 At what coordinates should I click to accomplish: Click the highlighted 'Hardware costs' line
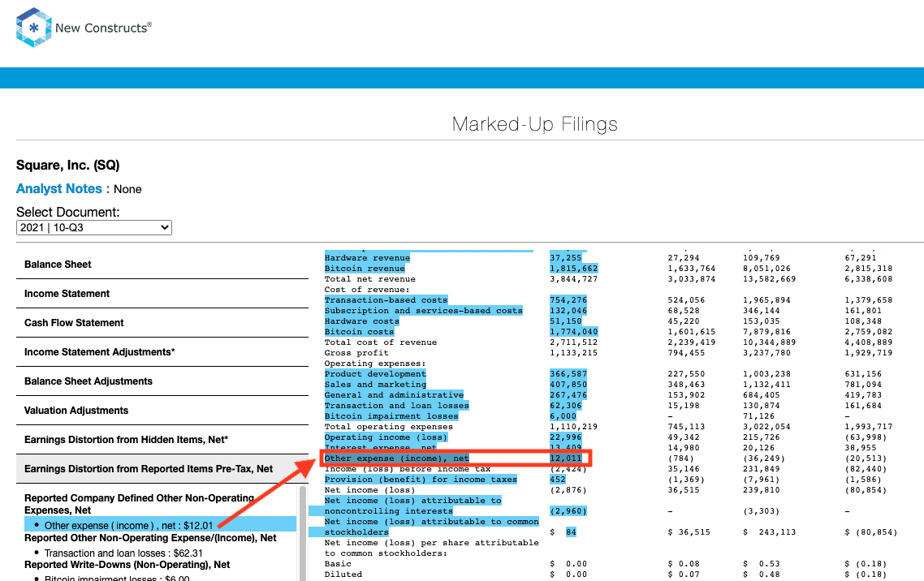362,321
